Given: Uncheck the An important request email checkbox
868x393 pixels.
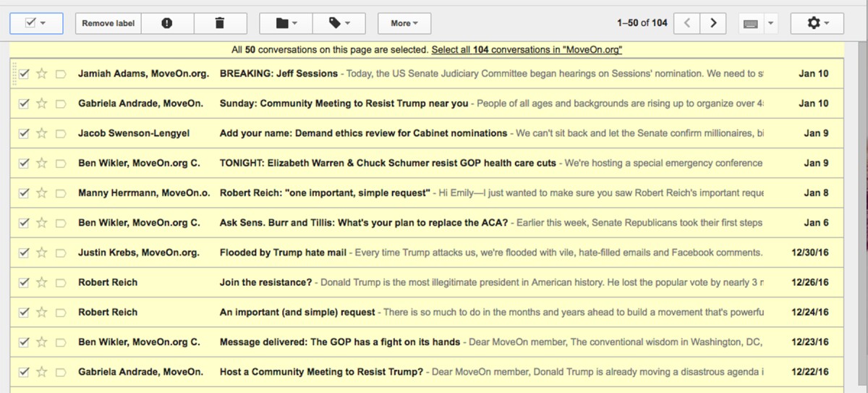Looking at the screenshot, I should coord(24,312).
